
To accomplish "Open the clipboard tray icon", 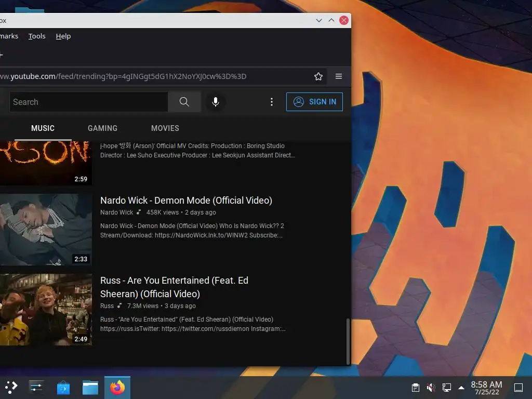I will [415, 388].
